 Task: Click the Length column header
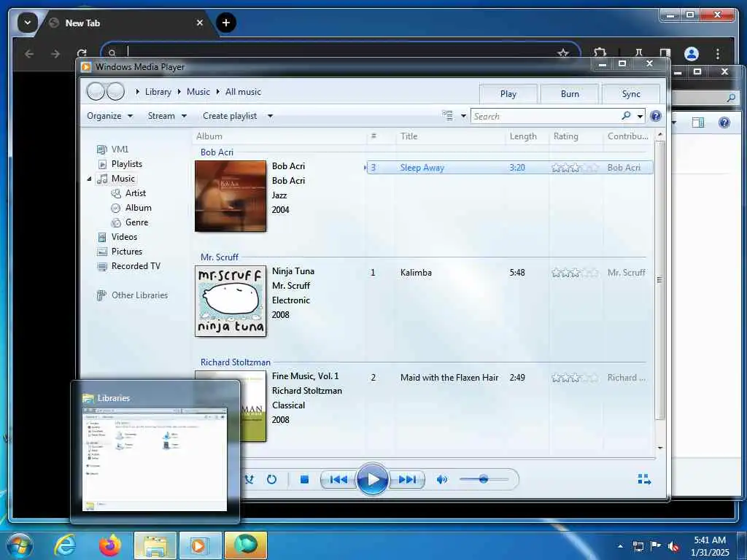click(x=527, y=136)
